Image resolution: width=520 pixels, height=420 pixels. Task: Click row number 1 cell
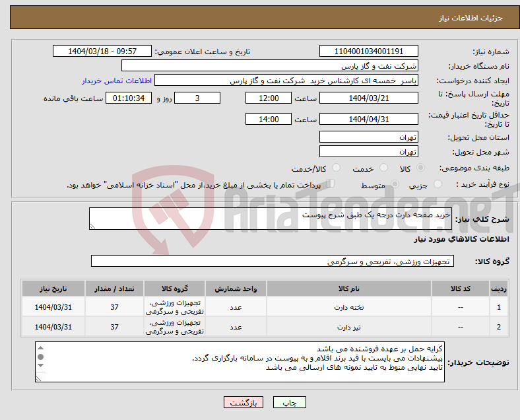click(498, 307)
